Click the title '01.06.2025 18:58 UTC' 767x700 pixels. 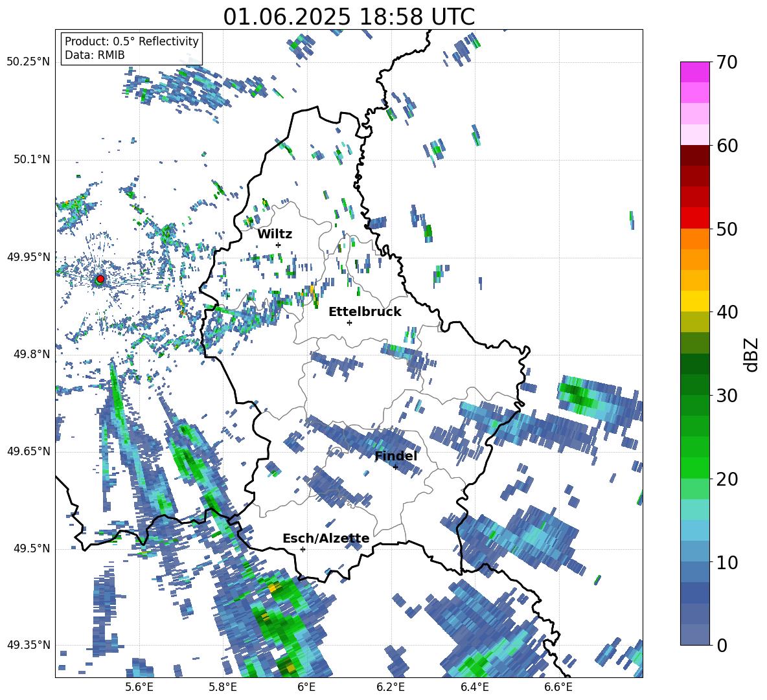click(x=349, y=17)
